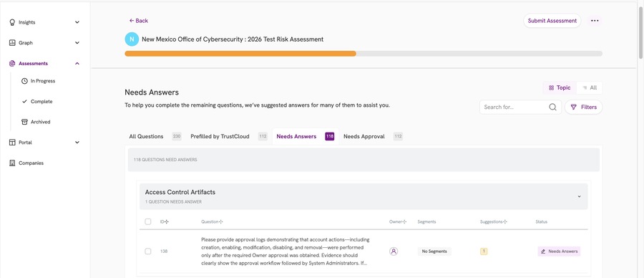Click the Assessments icon in sidebar
Image resolution: width=644 pixels, height=278 pixels.
pos(12,63)
